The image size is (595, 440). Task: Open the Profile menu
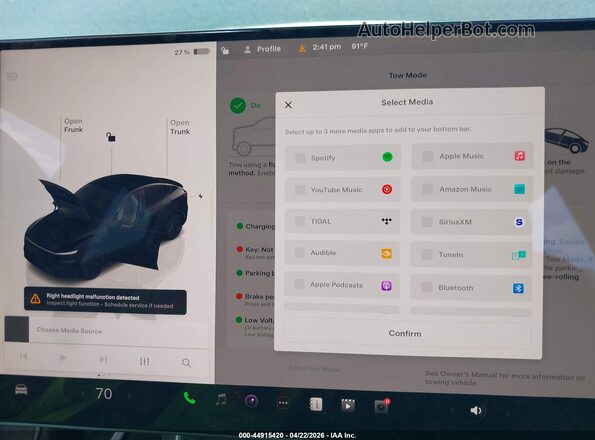tap(263, 49)
